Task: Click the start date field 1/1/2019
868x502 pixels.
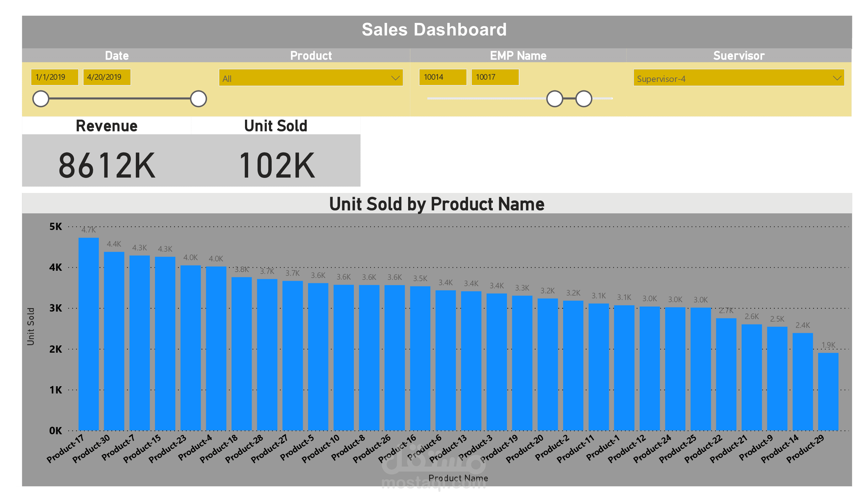Action: [x=54, y=77]
